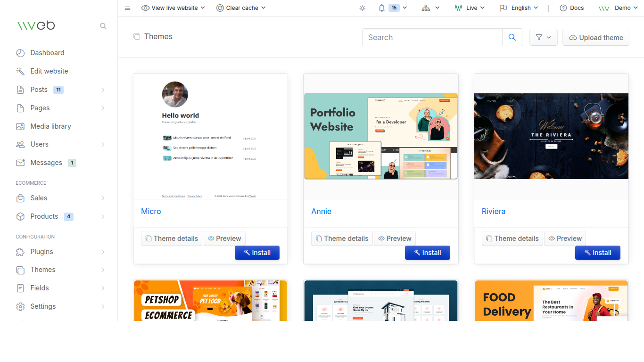This screenshot has width=644, height=362.
Task: Install the Annie theme
Action: 427,253
